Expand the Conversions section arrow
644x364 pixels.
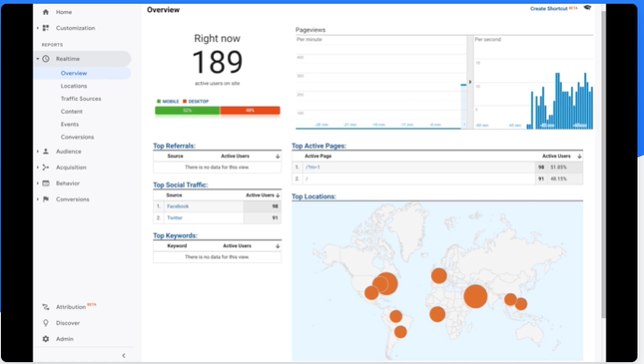[x=37, y=199]
